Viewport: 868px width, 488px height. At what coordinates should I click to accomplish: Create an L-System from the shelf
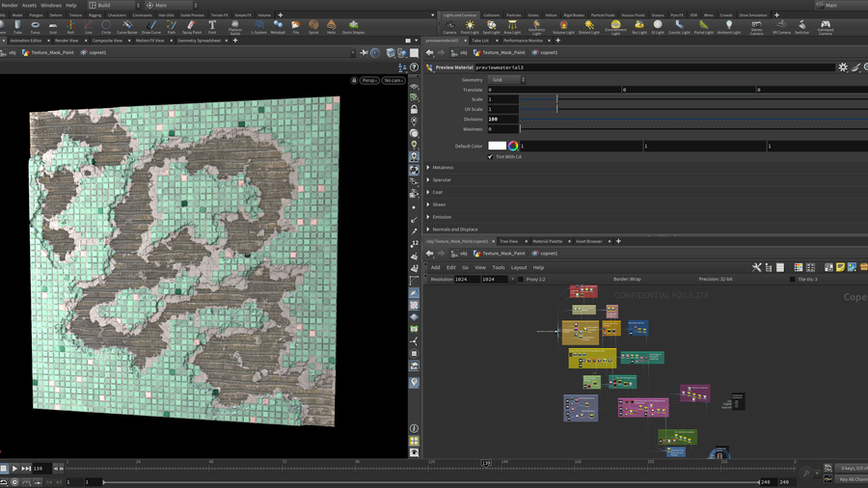click(x=258, y=26)
